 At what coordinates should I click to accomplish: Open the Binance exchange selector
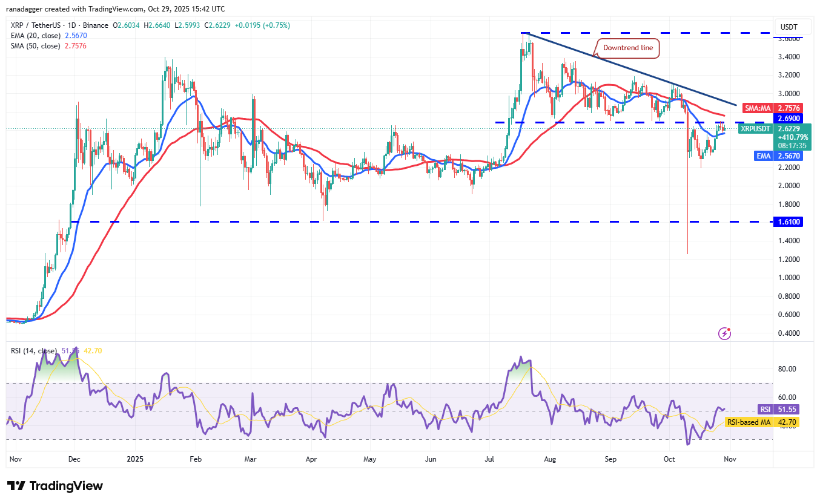coord(94,25)
